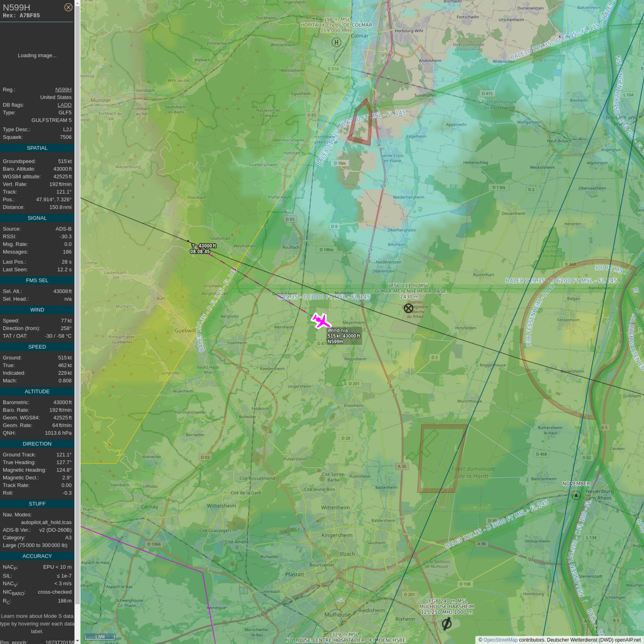The width and height of the screenshot is (644, 644).
Task: Open the LADD database flag link
Action: coord(64,105)
